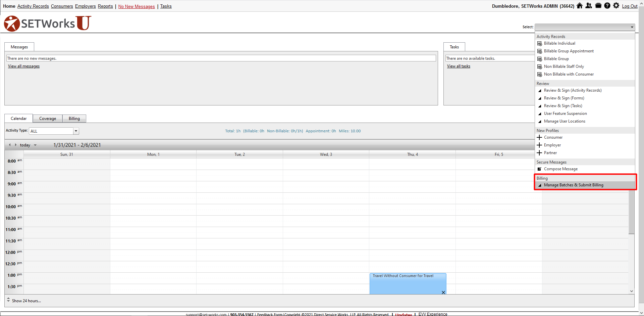Go to the previous calendar week arrow

click(10, 145)
